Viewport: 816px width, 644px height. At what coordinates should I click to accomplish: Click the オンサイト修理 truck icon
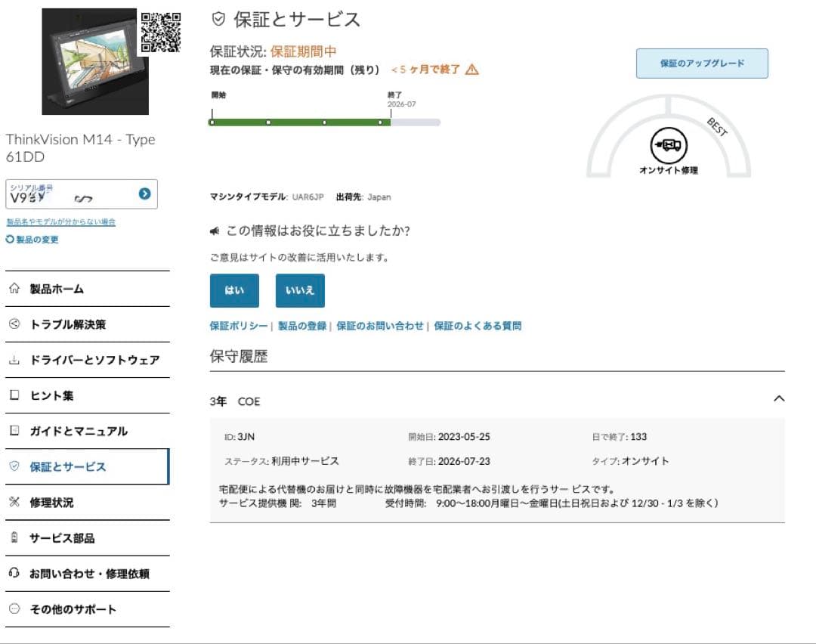coord(669,145)
